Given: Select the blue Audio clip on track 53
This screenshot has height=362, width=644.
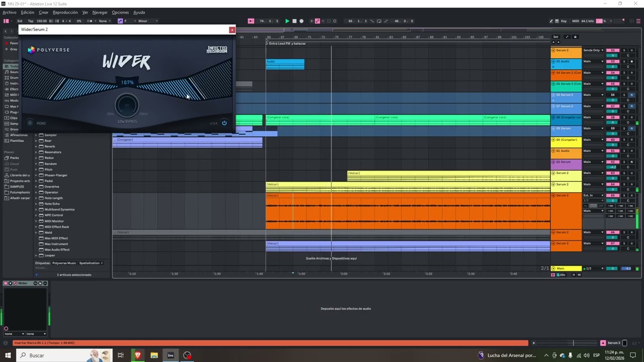Looking at the screenshot, I should coord(285,64).
